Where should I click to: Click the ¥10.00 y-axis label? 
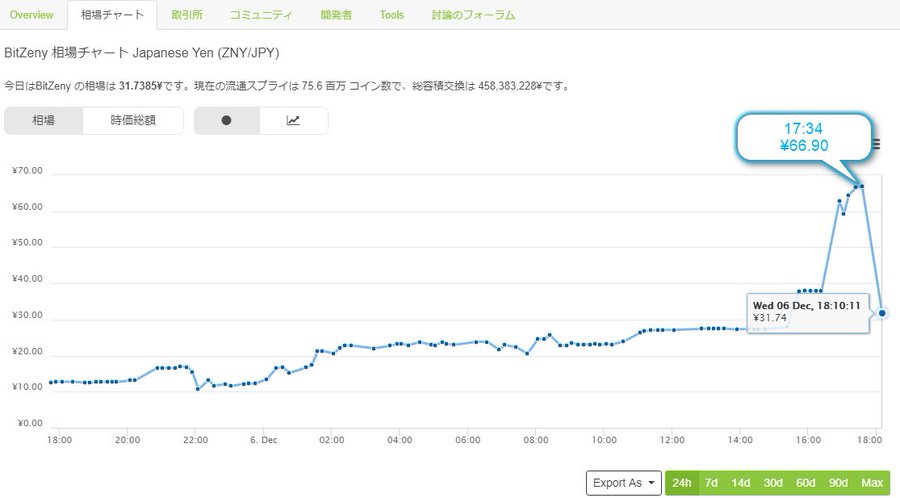coord(28,387)
